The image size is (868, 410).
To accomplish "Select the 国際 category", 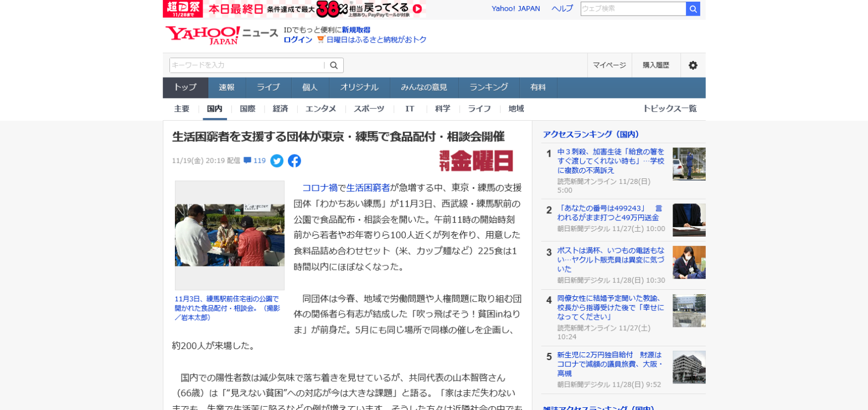I will pyautogui.click(x=247, y=109).
